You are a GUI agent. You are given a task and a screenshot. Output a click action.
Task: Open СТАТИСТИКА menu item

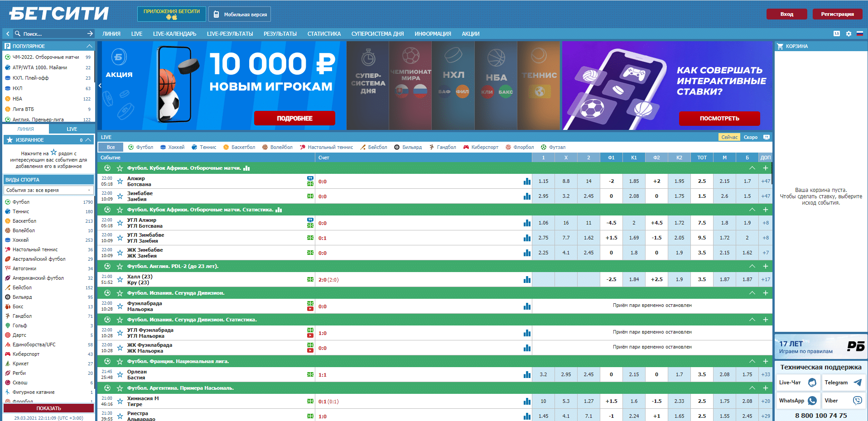(x=324, y=33)
